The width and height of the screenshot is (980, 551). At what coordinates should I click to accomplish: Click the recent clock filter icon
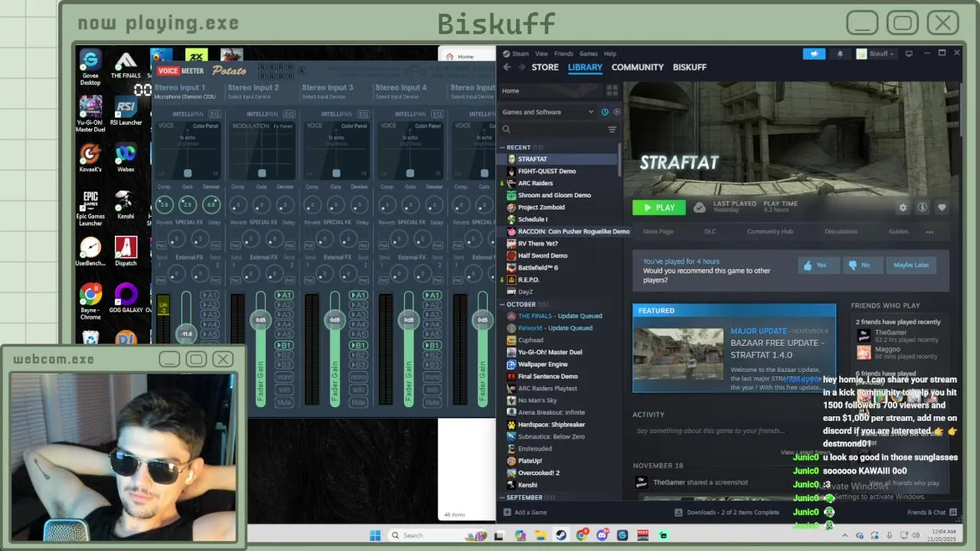click(605, 112)
